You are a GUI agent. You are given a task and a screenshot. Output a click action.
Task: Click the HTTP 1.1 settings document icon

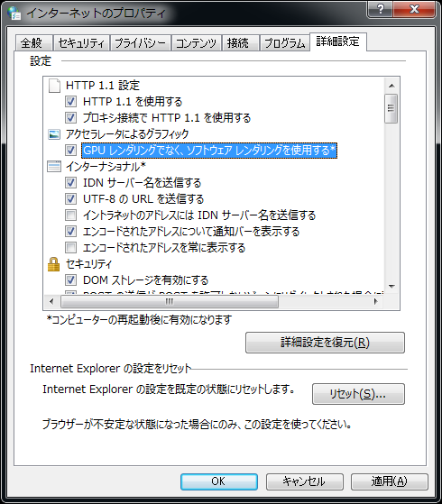point(54,86)
